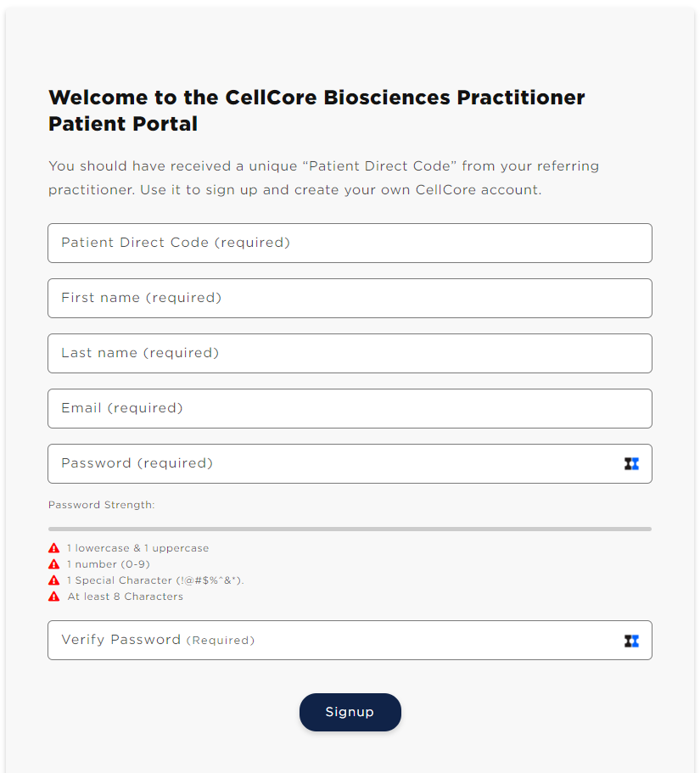Click the "At least 8 Characters" alert icon
Screen dimensions: 700x773
point(53,596)
